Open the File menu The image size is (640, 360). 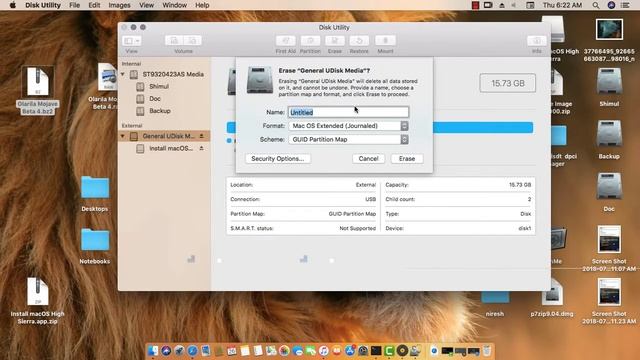(75, 5)
